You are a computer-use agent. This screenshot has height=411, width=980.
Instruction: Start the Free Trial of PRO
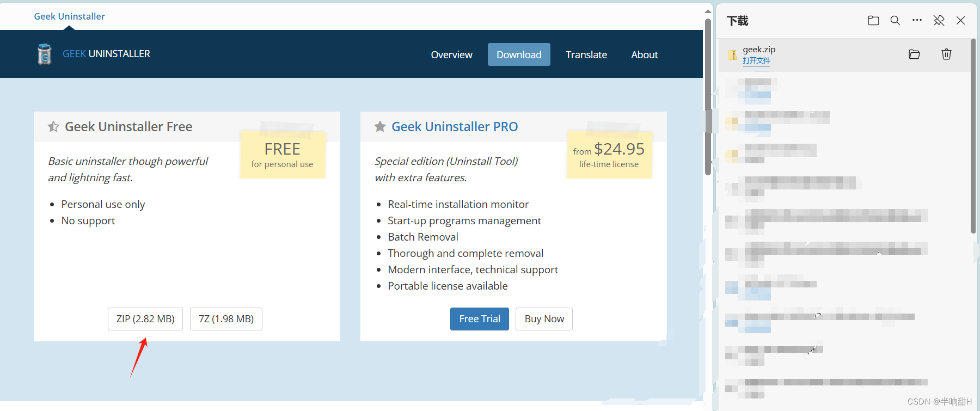click(x=480, y=319)
